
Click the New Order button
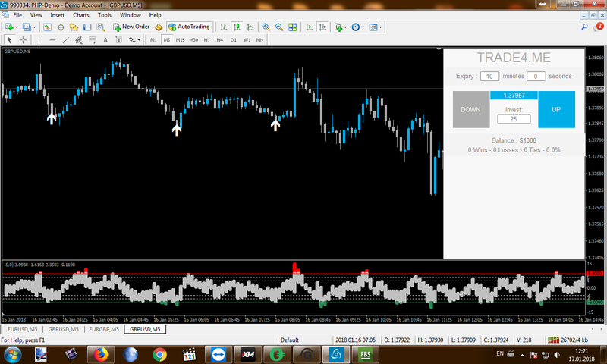(x=131, y=27)
